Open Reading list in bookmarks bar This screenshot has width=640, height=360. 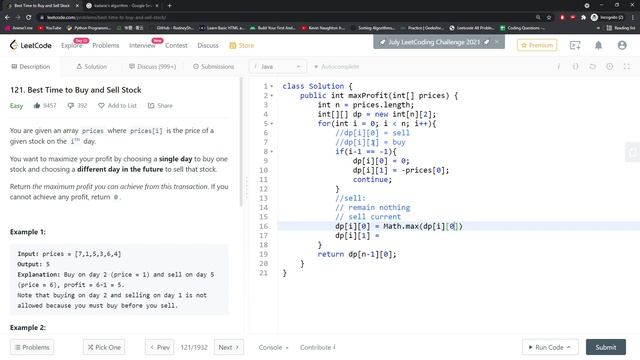621,28
